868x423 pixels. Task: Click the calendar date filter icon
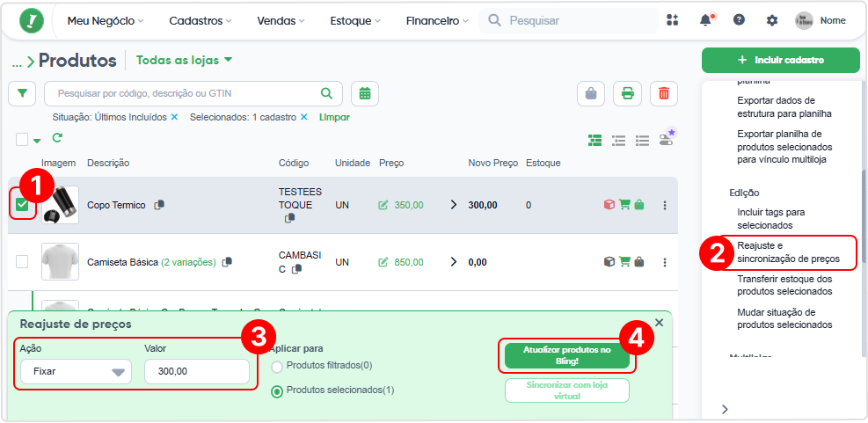click(365, 93)
